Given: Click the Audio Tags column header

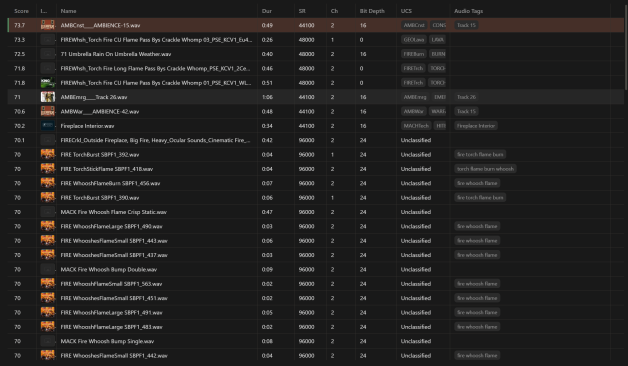Looking at the screenshot, I should tap(468, 11).
